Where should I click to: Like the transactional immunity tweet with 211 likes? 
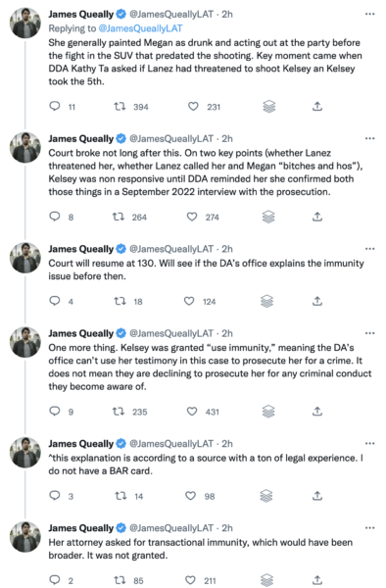pyautogui.click(x=190, y=580)
